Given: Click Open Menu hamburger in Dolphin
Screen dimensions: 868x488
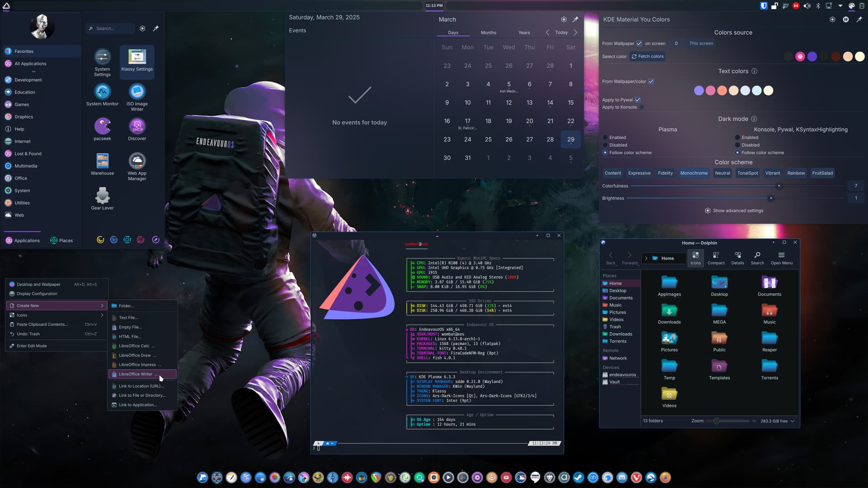Looking at the screenshot, I should [781, 258].
